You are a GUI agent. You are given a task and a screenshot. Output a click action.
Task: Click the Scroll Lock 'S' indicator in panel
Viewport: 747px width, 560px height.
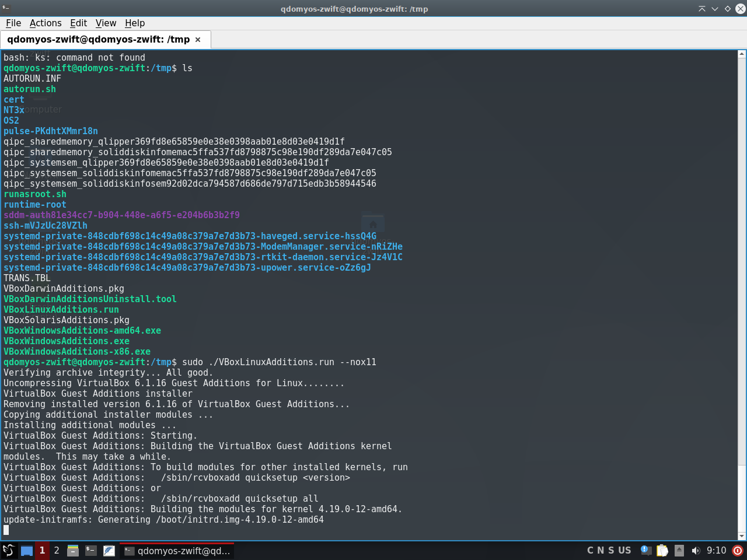point(611,550)
